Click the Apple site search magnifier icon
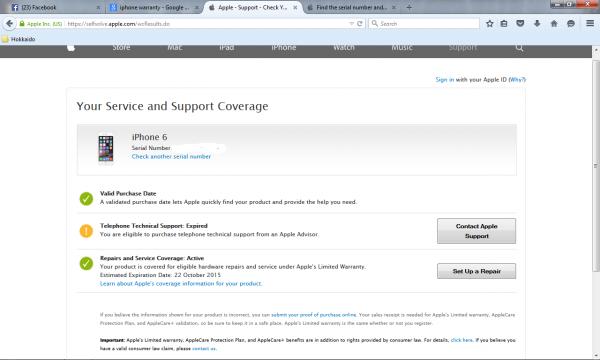This screenshot has height=360, width=600. [519, 47]
